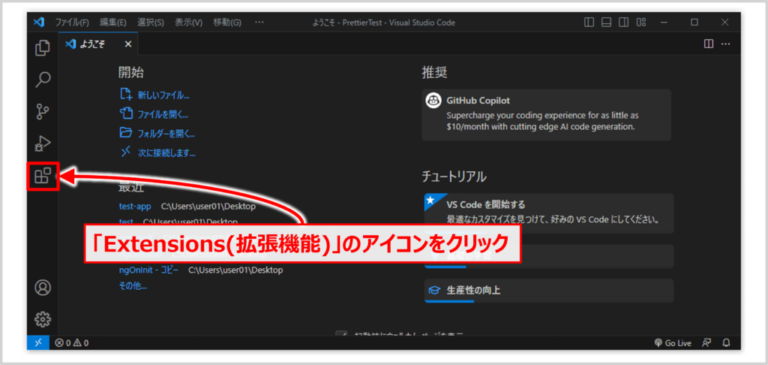
Task: Toggle the secondary side bar layout icon
Action: [x=623, y=22]
